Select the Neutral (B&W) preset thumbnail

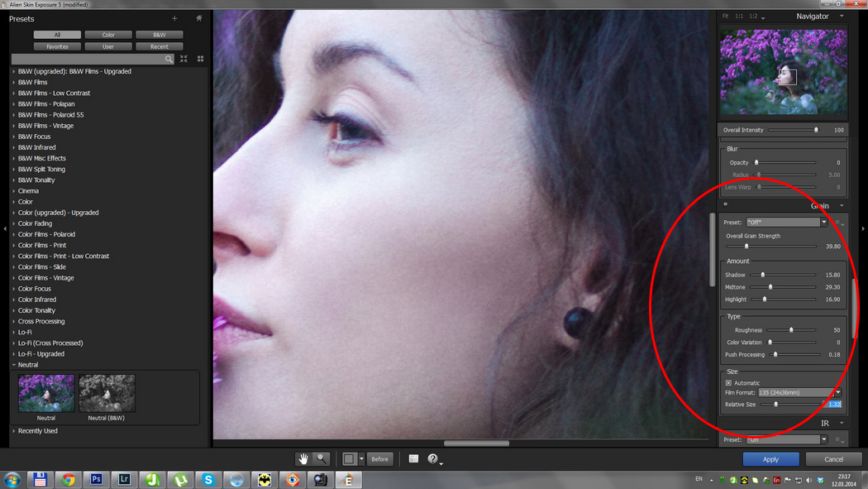click(x=107, y=393)
